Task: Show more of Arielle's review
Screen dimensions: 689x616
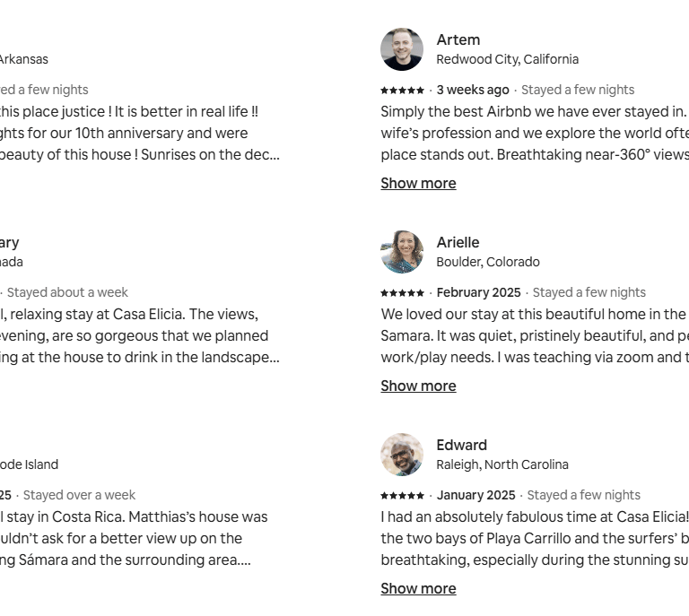Action: 418,386
